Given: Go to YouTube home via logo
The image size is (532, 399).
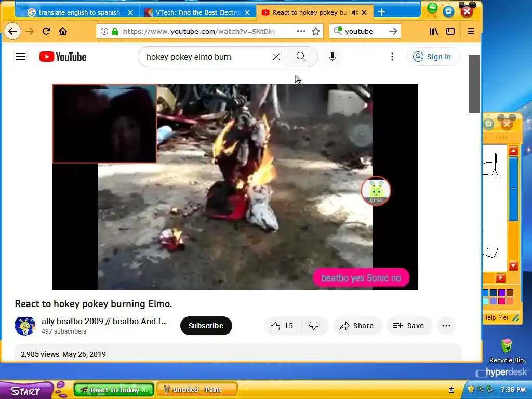Looking at the screenshot, I should (63, 57).
